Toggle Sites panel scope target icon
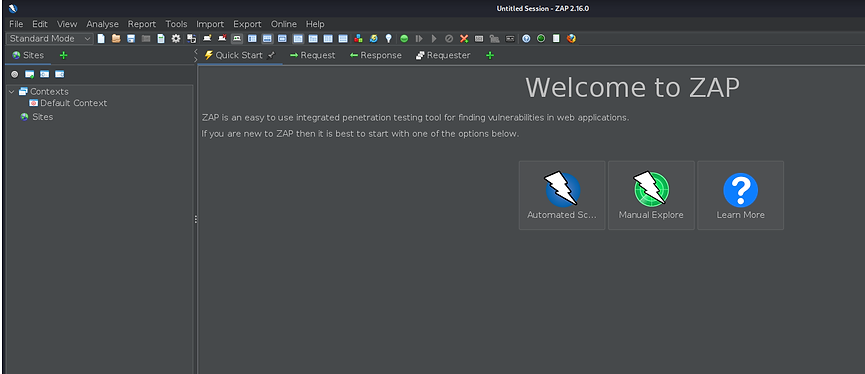 tap(14, 74)
